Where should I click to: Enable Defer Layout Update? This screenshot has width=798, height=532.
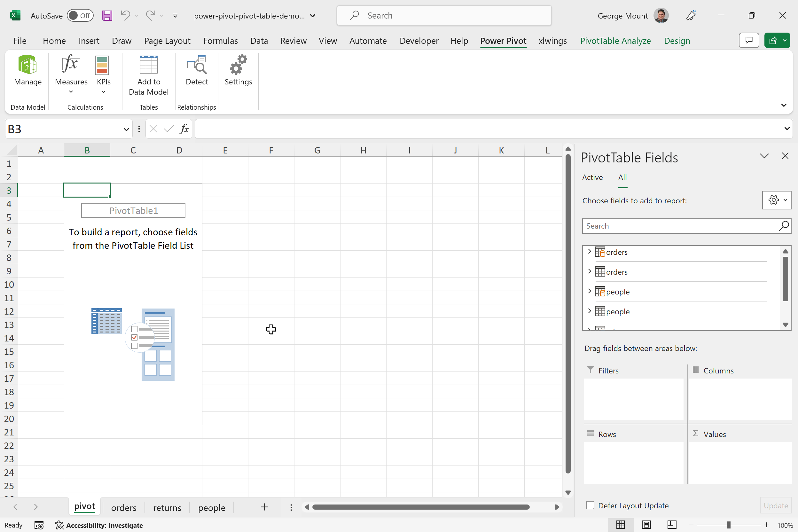pos(590,505)
